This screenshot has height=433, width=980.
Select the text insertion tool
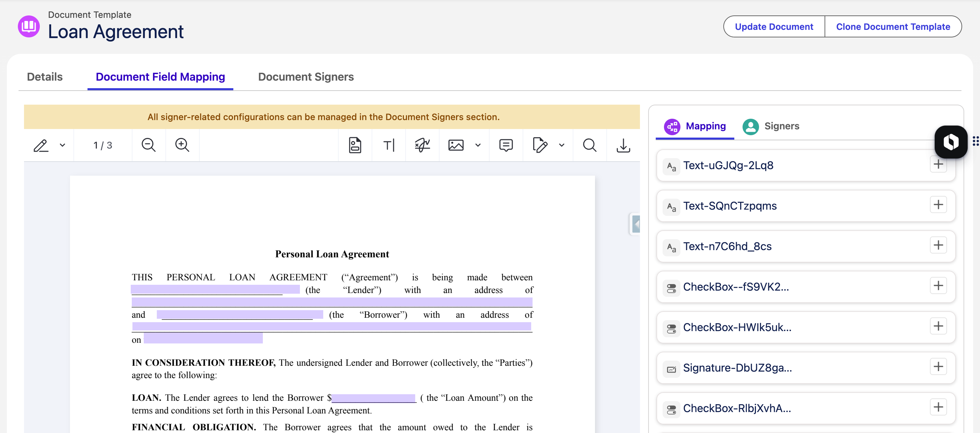coord(389,145)
